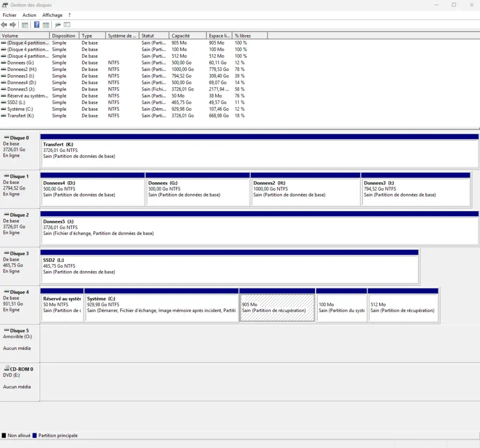480x448 pixels.
Task: Sort volumes by the Volume column
Action: 23,35
